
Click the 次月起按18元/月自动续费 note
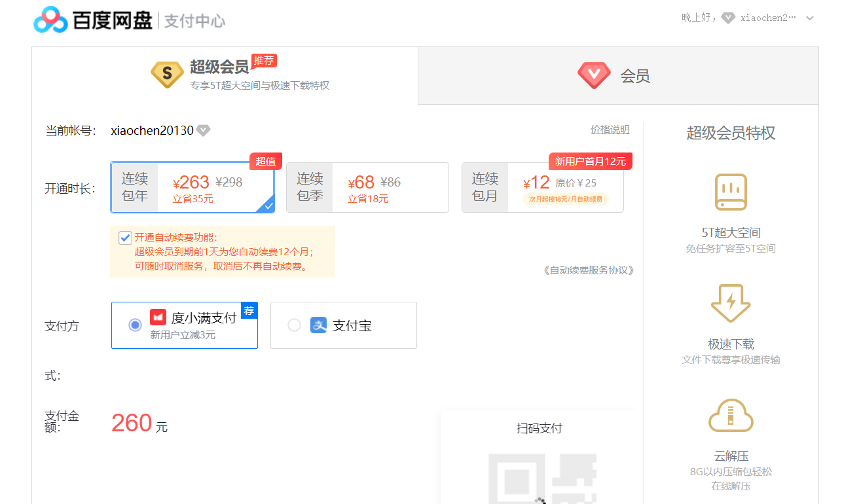(x=566, y=199)
